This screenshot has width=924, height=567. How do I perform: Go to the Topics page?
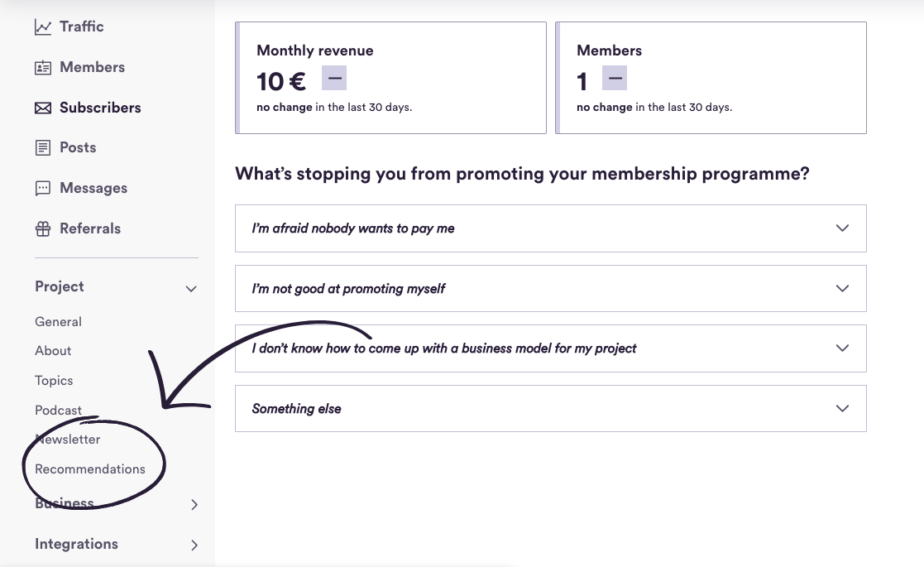pos(54,381)
